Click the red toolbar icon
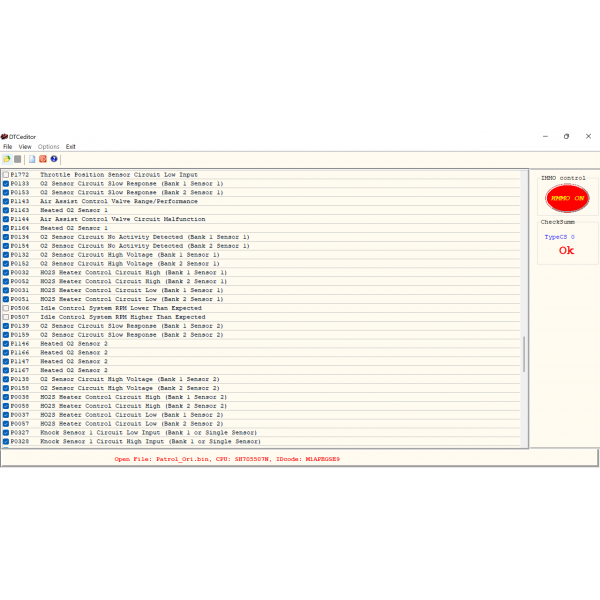The width and height of the screenshot is (600, 600). (x=42, y=159)
